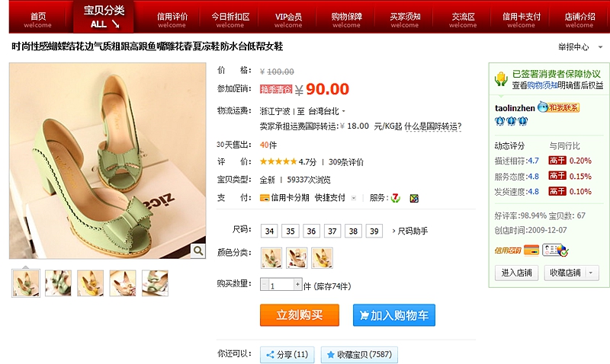
Task: Open the 今日折扣区 navigation tab
Action: click(230, 20)
